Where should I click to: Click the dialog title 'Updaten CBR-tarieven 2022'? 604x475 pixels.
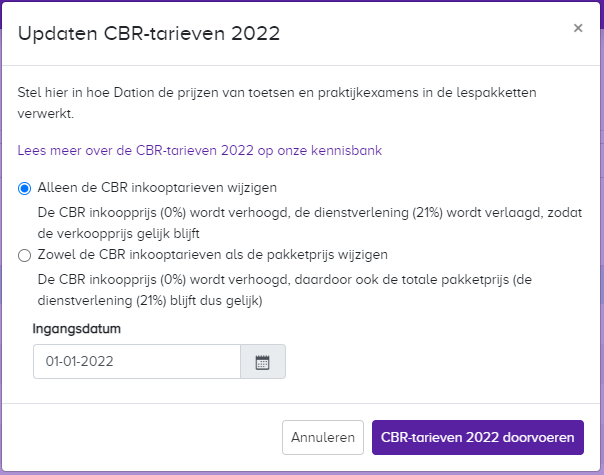[x=149, y=34]
